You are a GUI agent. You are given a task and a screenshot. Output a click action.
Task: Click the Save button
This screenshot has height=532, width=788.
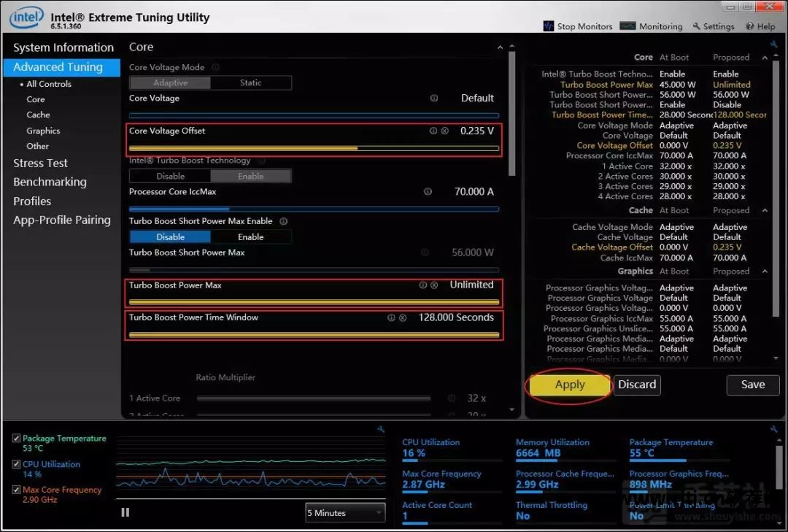[753, 385]
